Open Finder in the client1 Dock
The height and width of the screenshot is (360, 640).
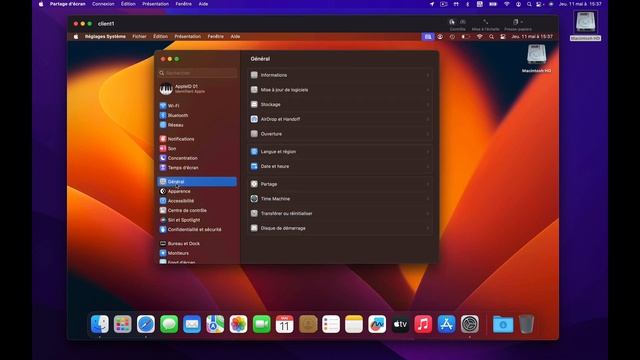pyautogui.click(x=100, y=324)
